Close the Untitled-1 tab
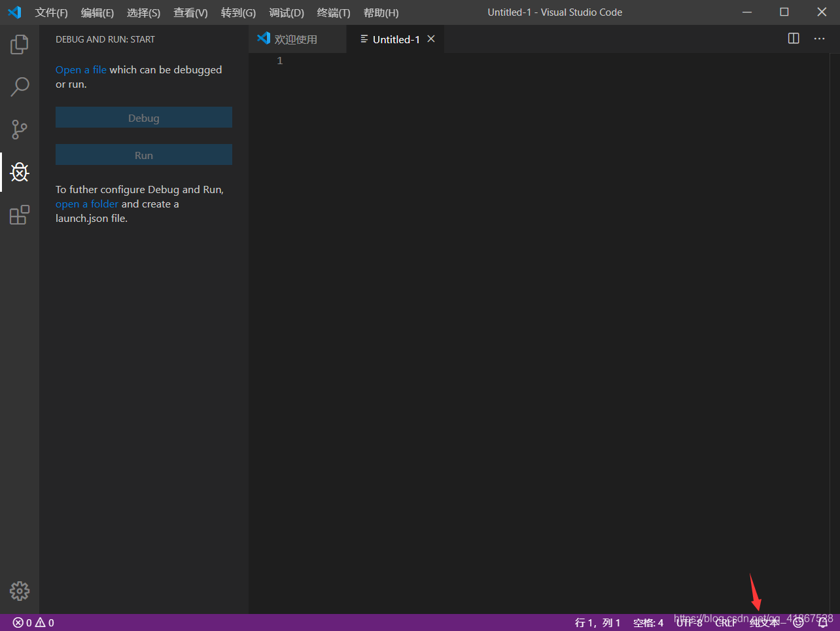Screen dimensions: 840x631 431,39
